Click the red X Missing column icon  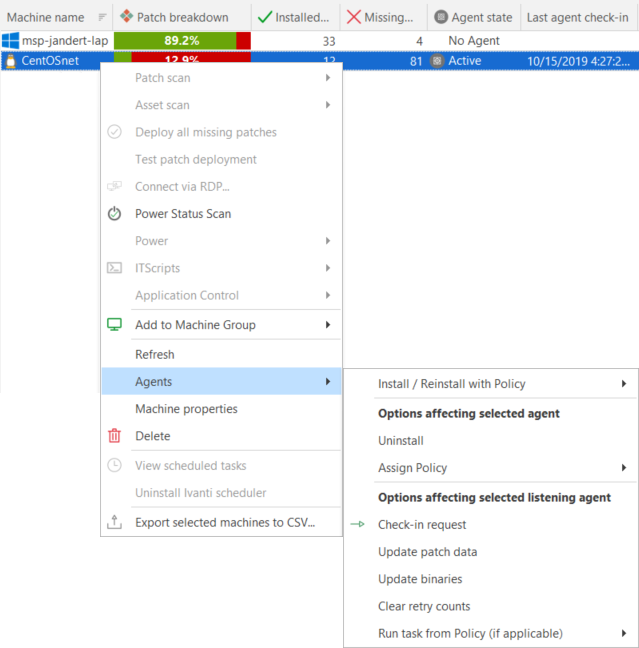(354, 17)
